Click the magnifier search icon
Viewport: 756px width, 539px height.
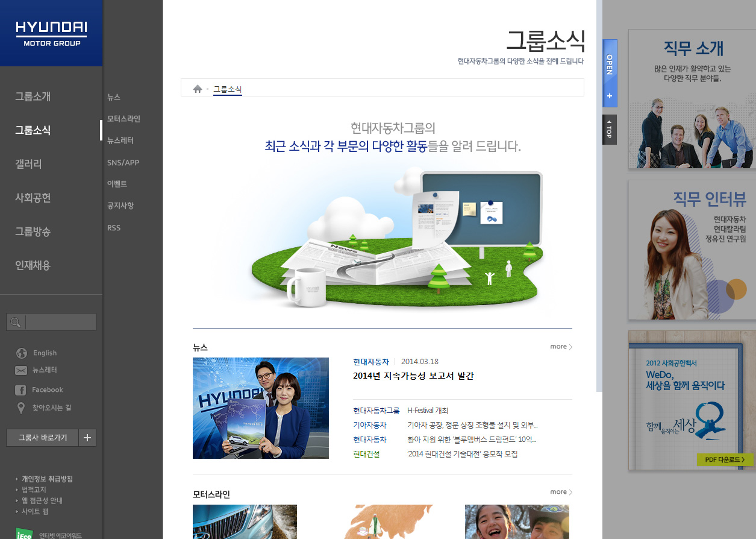coord(16,322)
